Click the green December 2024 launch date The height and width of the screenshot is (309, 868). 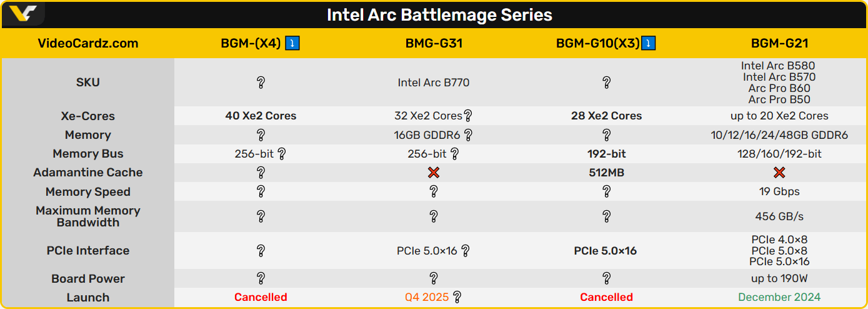point(779,297)
